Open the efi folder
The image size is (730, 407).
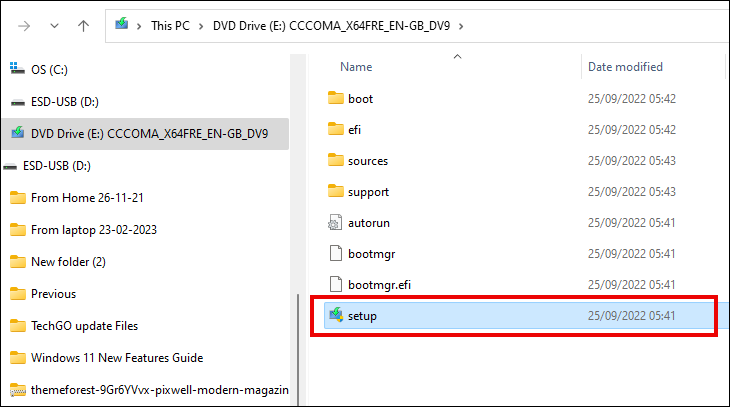click(x=354, y=130)
